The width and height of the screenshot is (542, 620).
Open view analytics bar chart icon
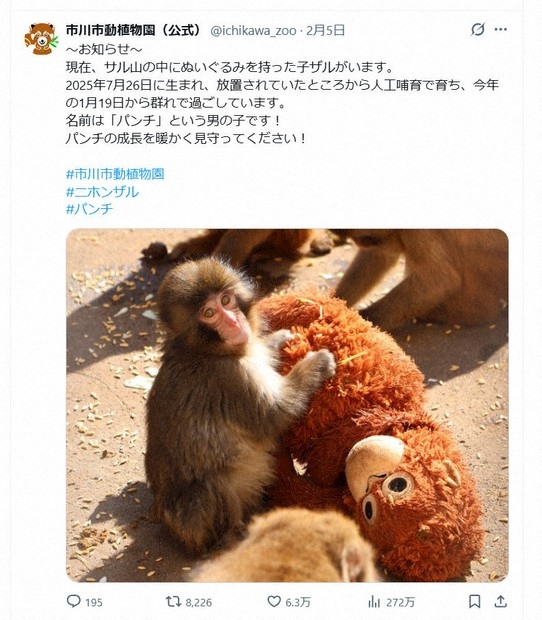coord(374,602)
